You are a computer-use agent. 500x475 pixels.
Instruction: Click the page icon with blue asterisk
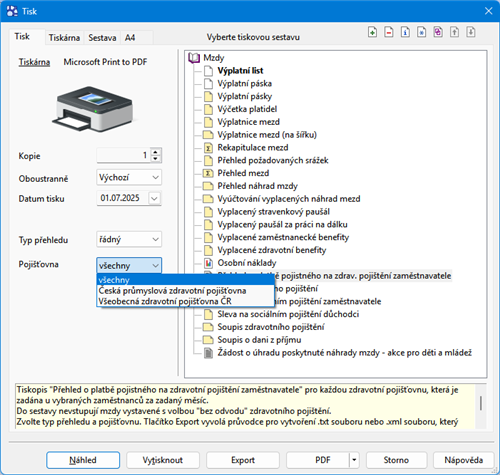point(421,32)
